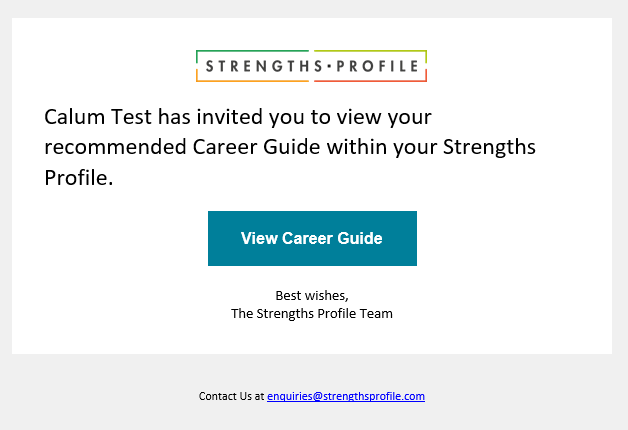
Task: Click the red bottom-right logo border line
Action: click(x=370, y=81)
